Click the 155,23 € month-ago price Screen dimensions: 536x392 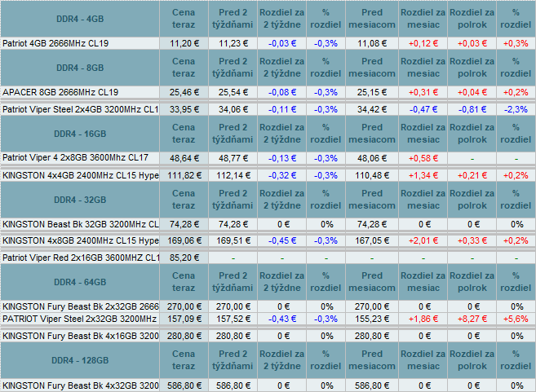point(372,319)
